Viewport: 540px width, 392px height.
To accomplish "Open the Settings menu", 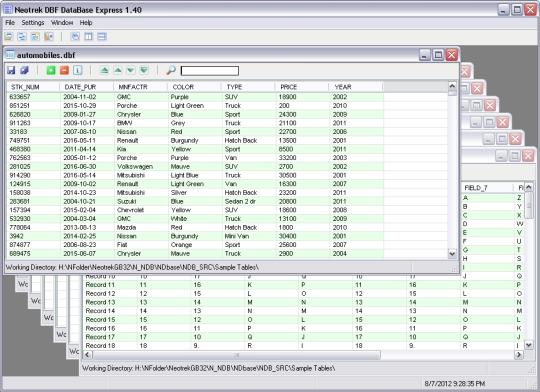I will click(x=33, y=23).
